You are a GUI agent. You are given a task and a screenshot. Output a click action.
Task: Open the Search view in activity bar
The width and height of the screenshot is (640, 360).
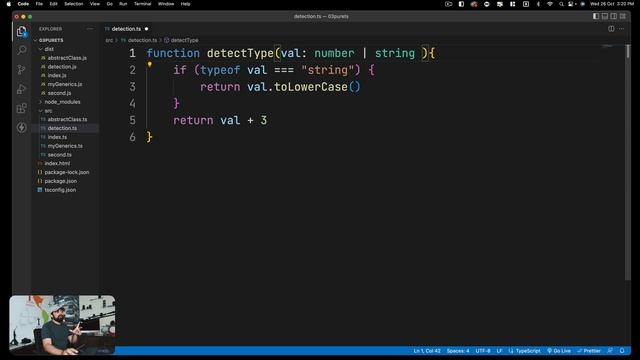(x=22, y=50)
